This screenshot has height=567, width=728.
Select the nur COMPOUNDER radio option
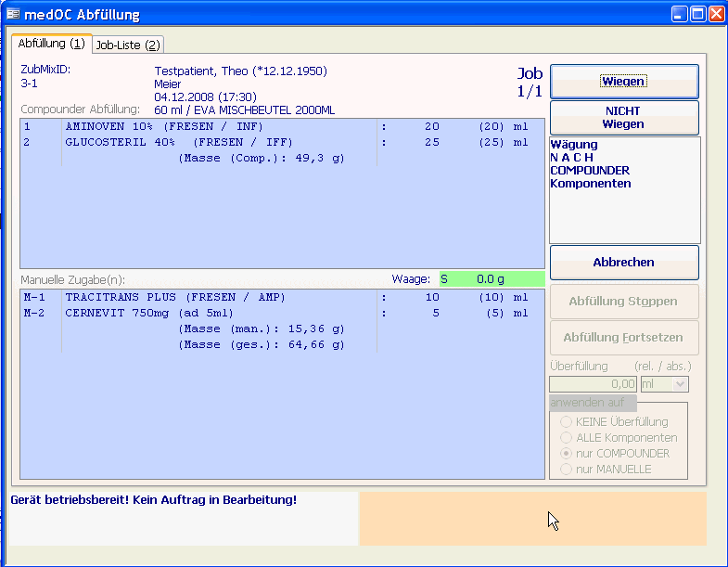[566, 453]
